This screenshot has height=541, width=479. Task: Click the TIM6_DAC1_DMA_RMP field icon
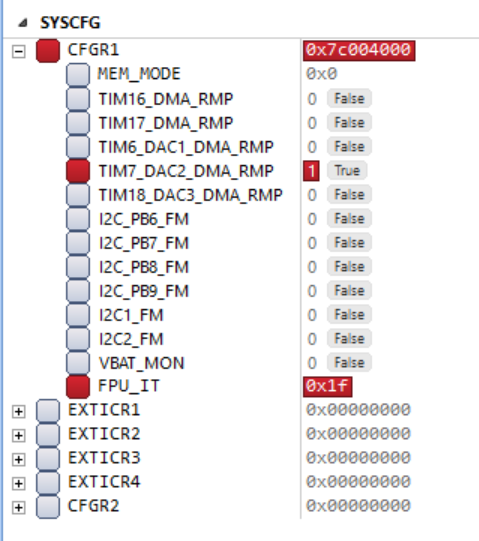[x=78, y=147]
